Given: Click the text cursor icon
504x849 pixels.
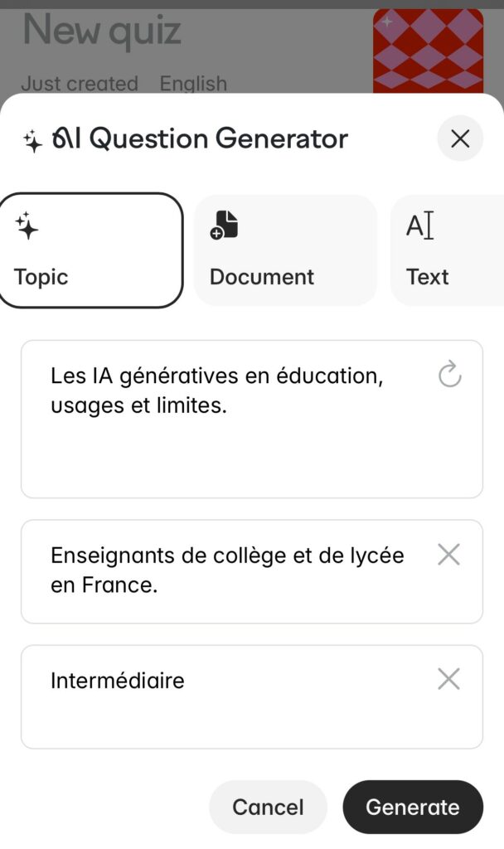Looking at the screenshot, I should (419, 226).
